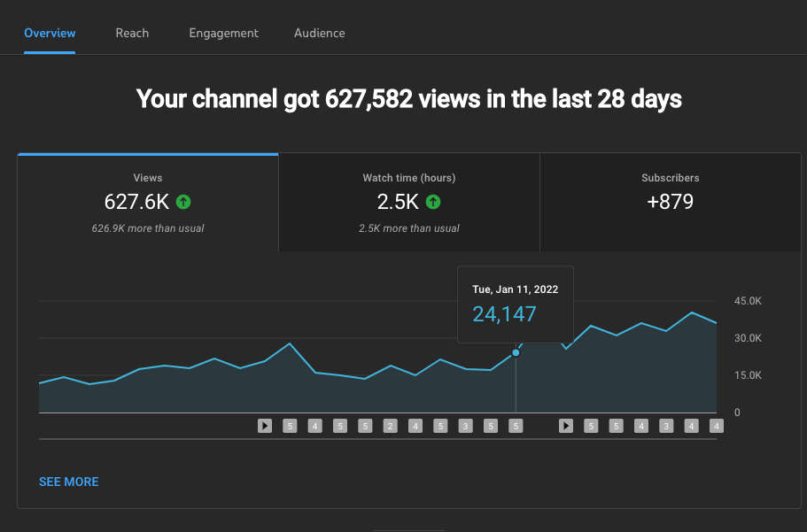Click the 5 badge right after first play marker

290,426
